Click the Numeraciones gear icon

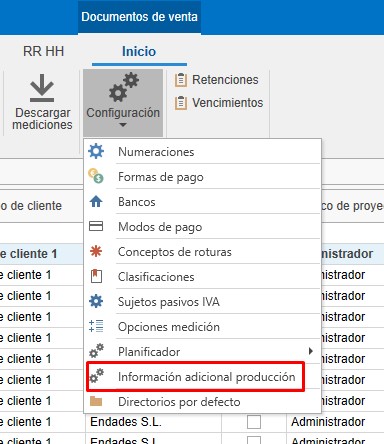tap(96, 151)
